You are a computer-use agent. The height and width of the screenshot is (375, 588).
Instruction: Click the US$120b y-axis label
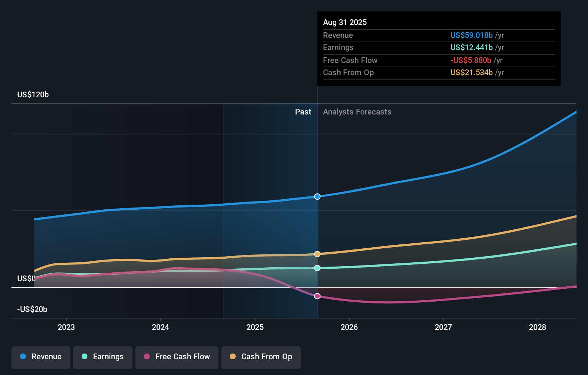click(x=33, y=95)
